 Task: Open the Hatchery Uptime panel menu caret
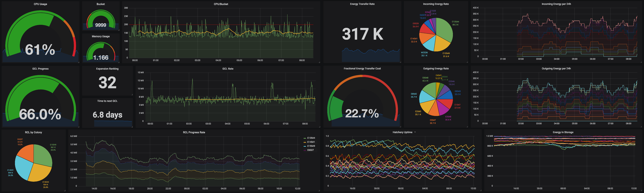pos(415,132)
